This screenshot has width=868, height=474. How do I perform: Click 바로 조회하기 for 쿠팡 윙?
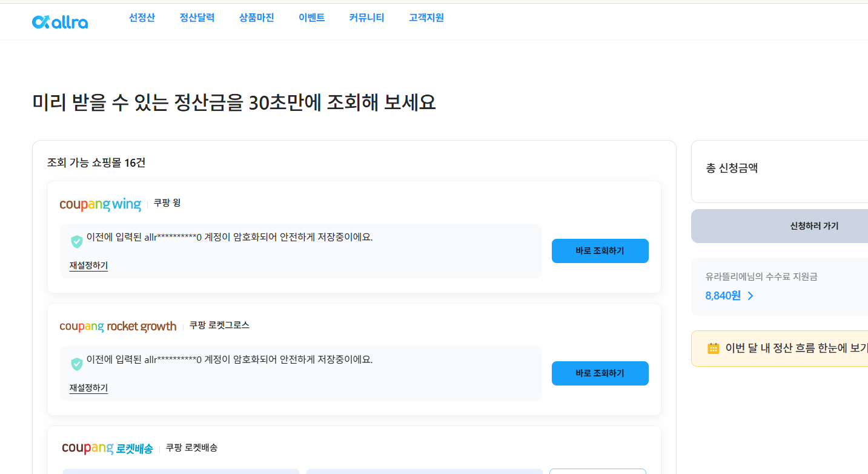[x=600, y=251]
